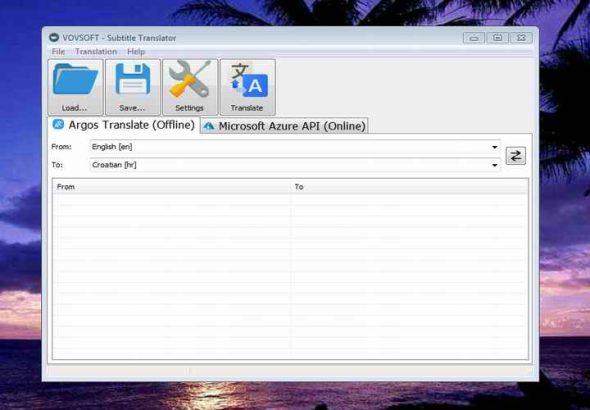Start translation with the Translate button

(248, 87)
